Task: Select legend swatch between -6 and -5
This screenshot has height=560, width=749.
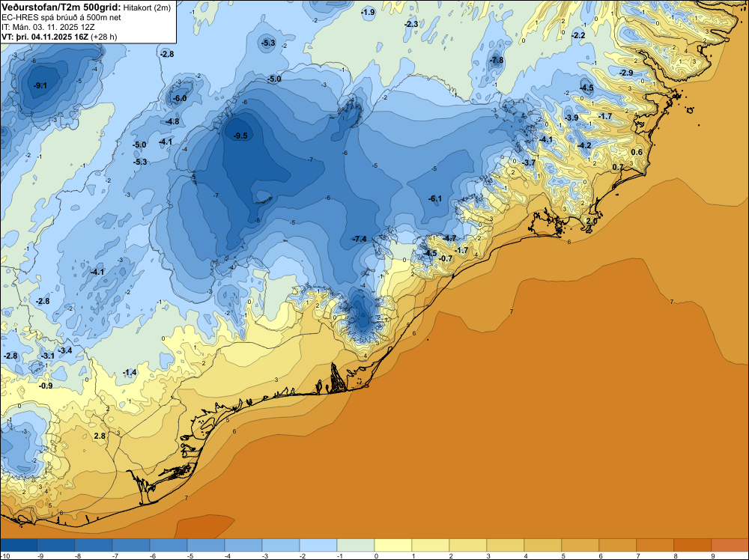Action: click(168, 544)
